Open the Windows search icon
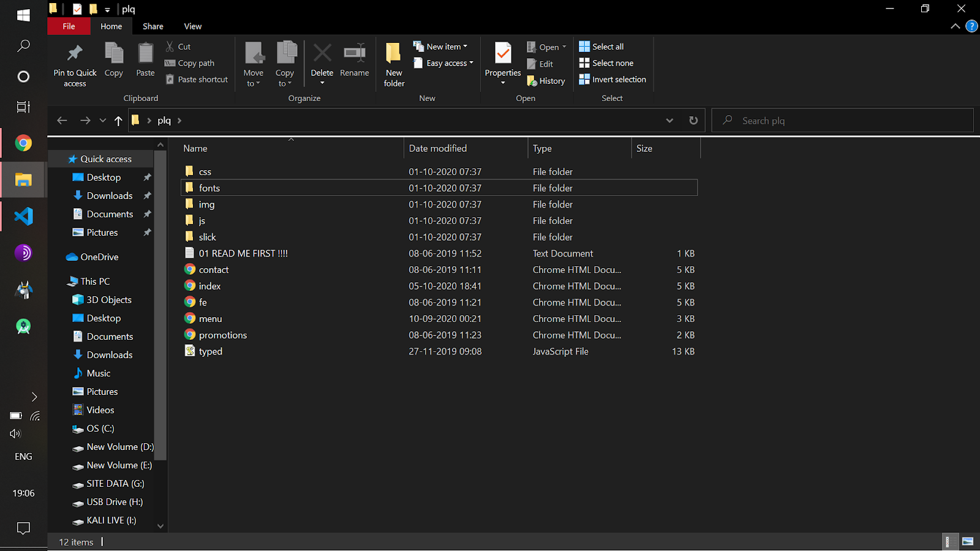 click(23, 46)
